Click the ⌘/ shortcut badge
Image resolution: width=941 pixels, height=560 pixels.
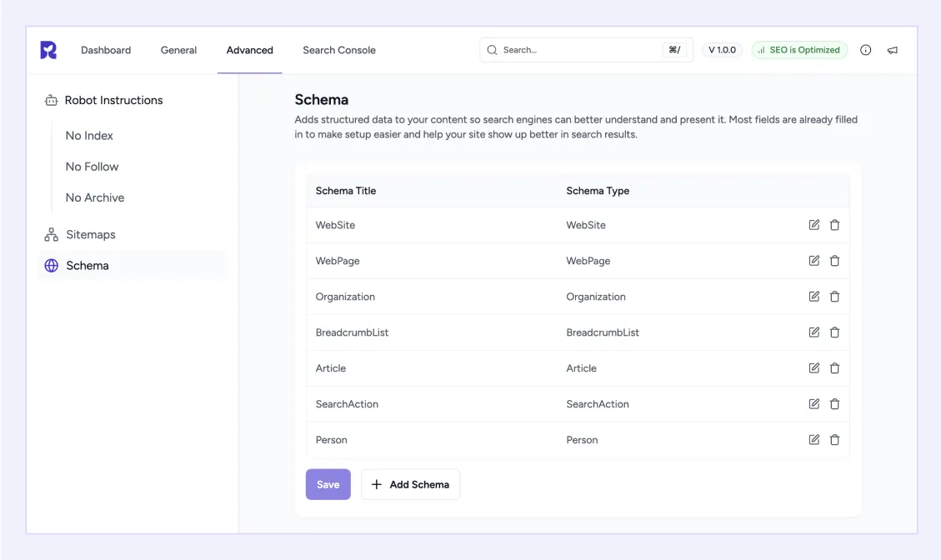(x=674, y=50)
